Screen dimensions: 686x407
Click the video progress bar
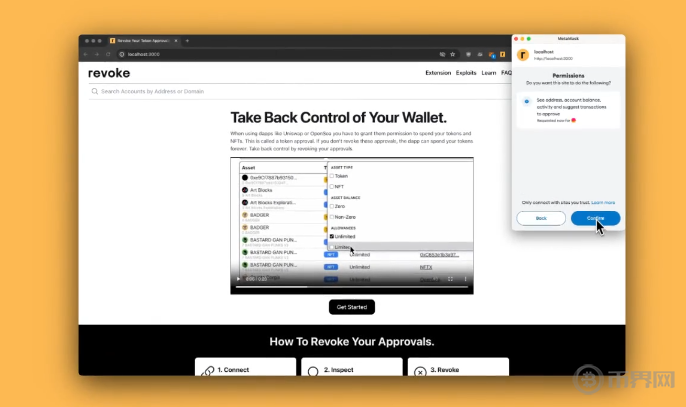pyautogui.click(x=352, y=287)
